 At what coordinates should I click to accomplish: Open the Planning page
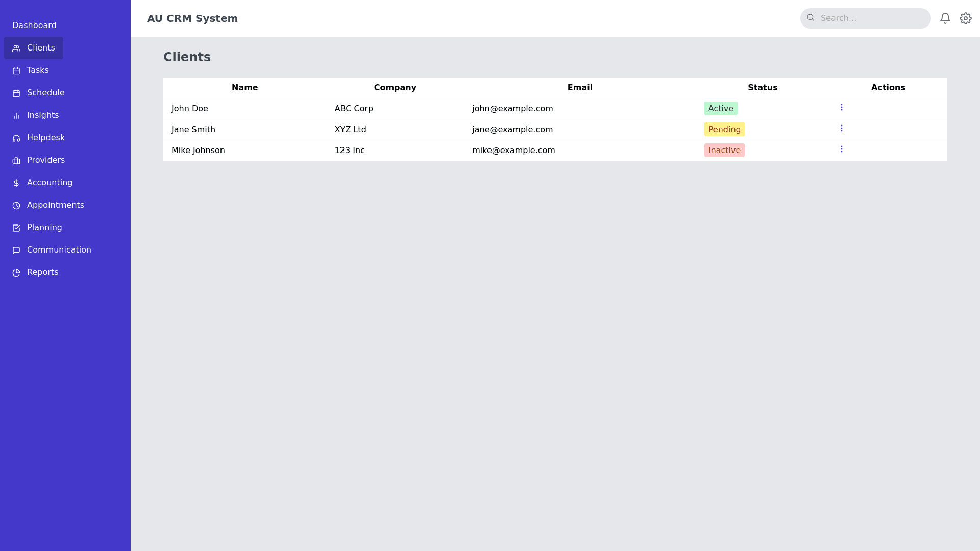click(44, 228)
